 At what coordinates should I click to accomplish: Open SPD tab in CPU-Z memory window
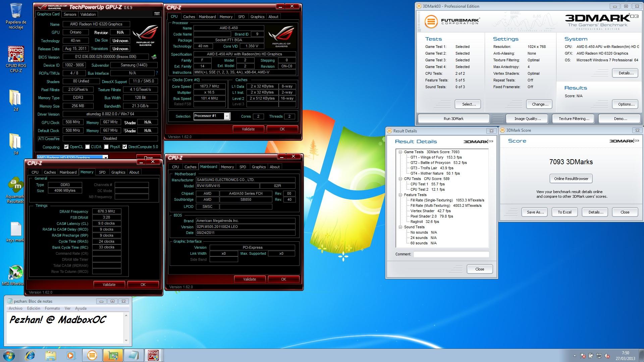click(x=102, y=172)
